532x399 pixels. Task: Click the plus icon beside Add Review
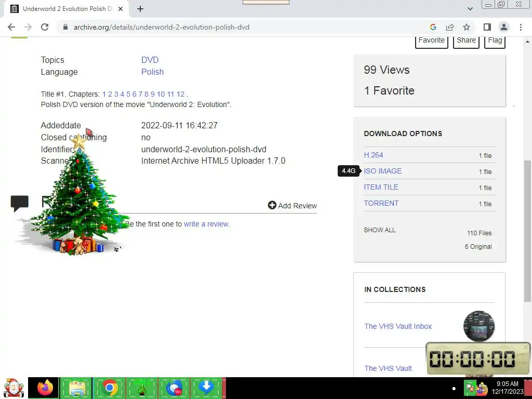(272, 205)
